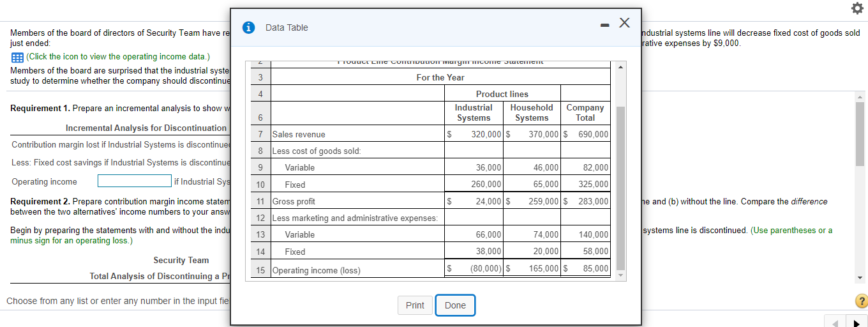The width and height of the screenshot is (868, 327).
Task: Click the Contribution margin lost row text
Action: click(120, 145)
